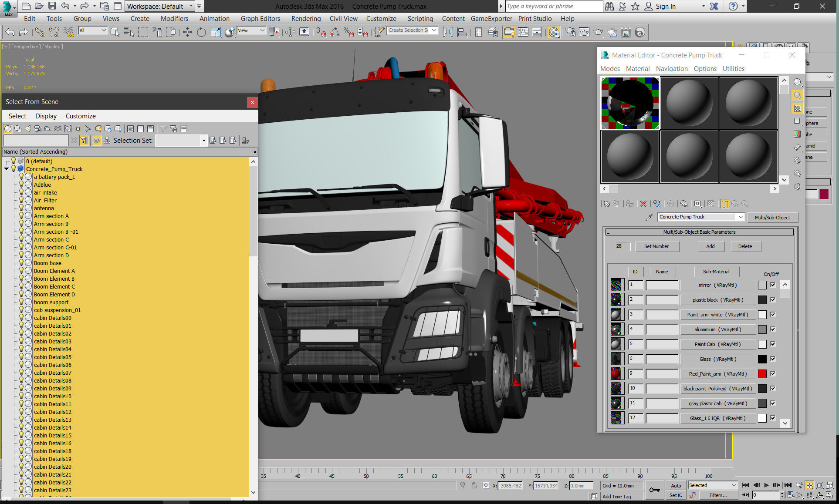This screenshot has height=504, width=839.
Task: Toggle Display Lights filter in Select From Scene
Action: 28,129
